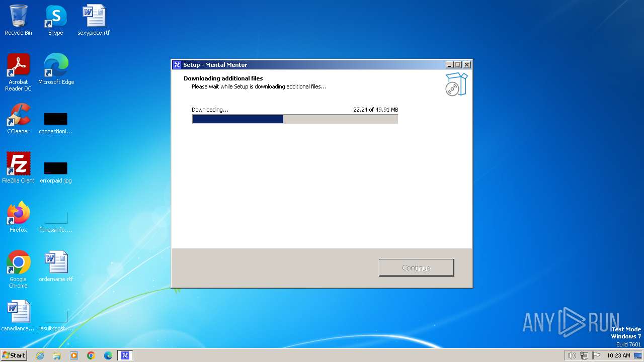Launch Edge from the taskbar
The width and height of the screenshot is (644, 362).
[108, 355]
